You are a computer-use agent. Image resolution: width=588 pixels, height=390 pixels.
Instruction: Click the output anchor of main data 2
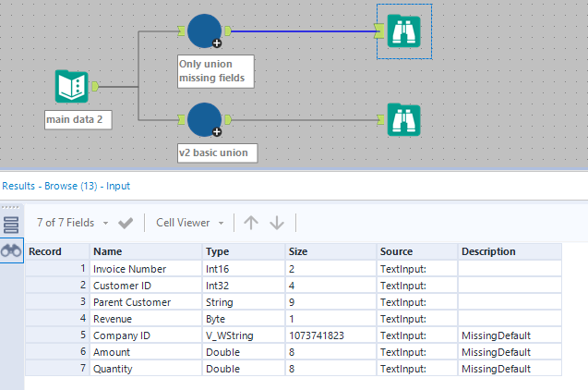point(94,87)
